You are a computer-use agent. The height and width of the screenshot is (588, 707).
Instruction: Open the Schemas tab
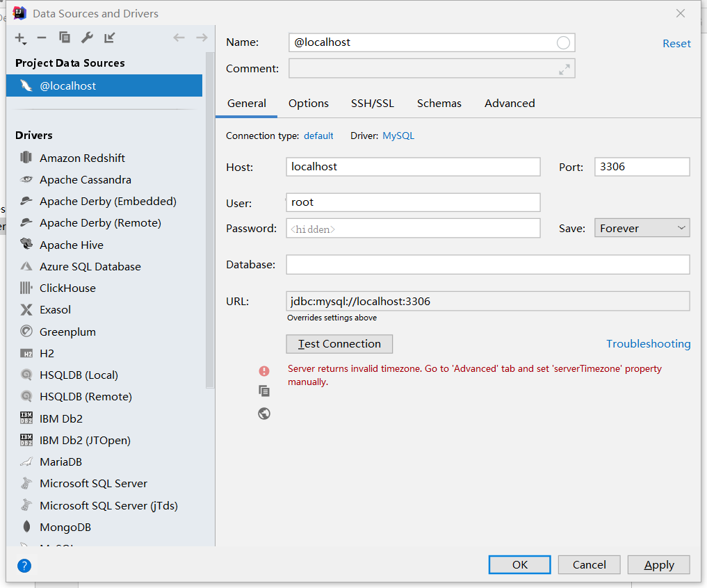439,104
